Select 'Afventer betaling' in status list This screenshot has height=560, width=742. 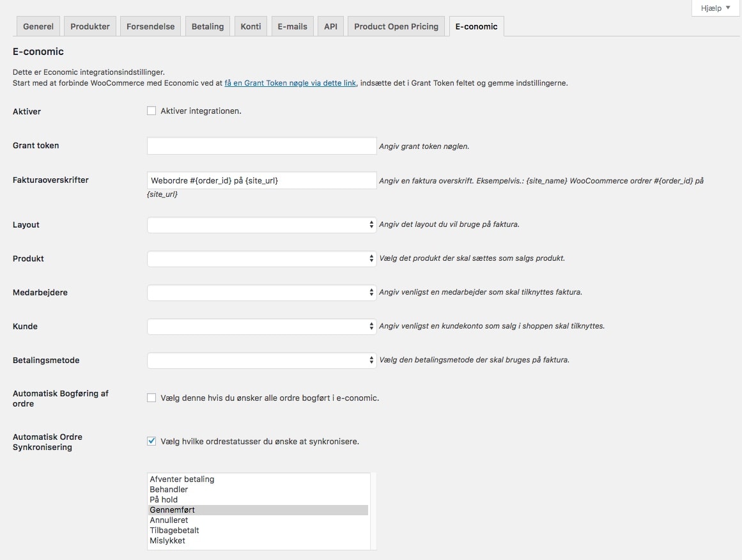pos(258,479)
